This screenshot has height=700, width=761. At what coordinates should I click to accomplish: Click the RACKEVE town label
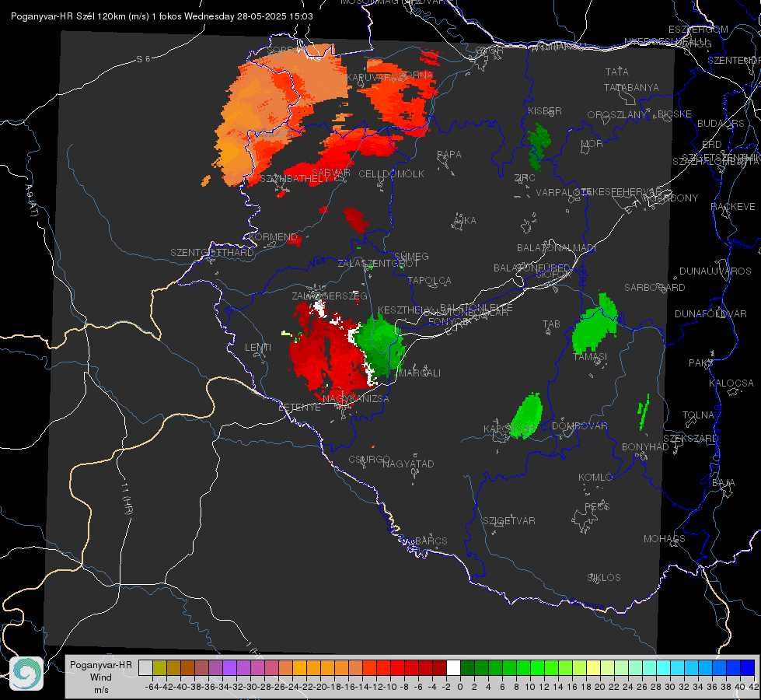(733, 207)
